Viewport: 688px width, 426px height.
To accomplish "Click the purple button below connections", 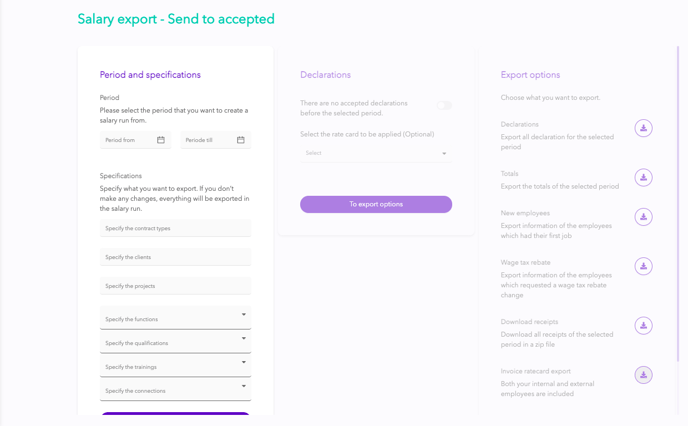I will point(176,414).
